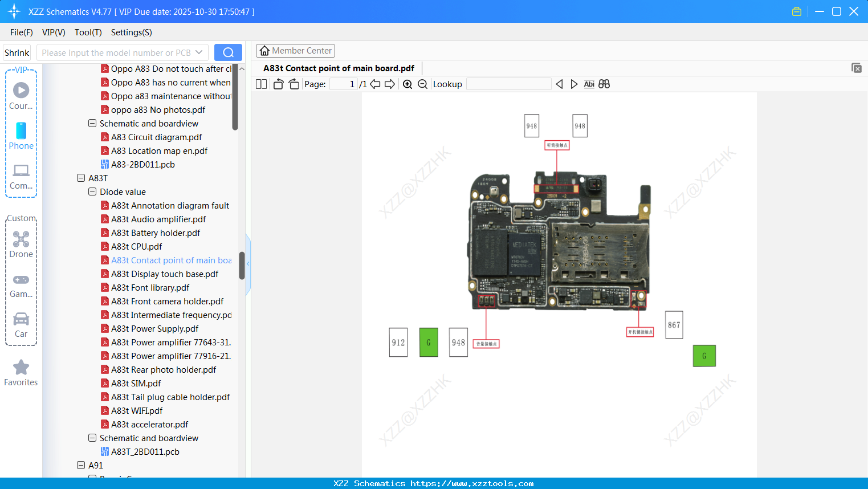Click the Member Center button
868x489 pixels.
tap(295, 51)
